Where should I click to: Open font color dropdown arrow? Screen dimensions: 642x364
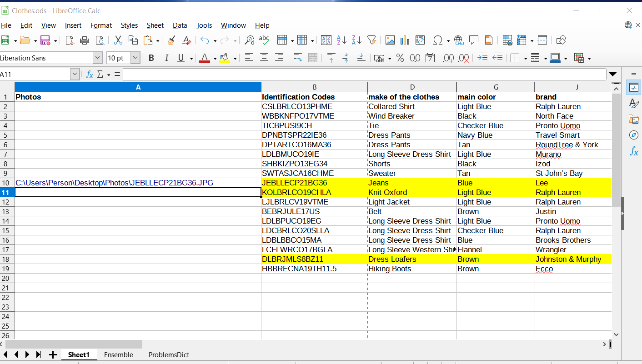pos(215,58)
